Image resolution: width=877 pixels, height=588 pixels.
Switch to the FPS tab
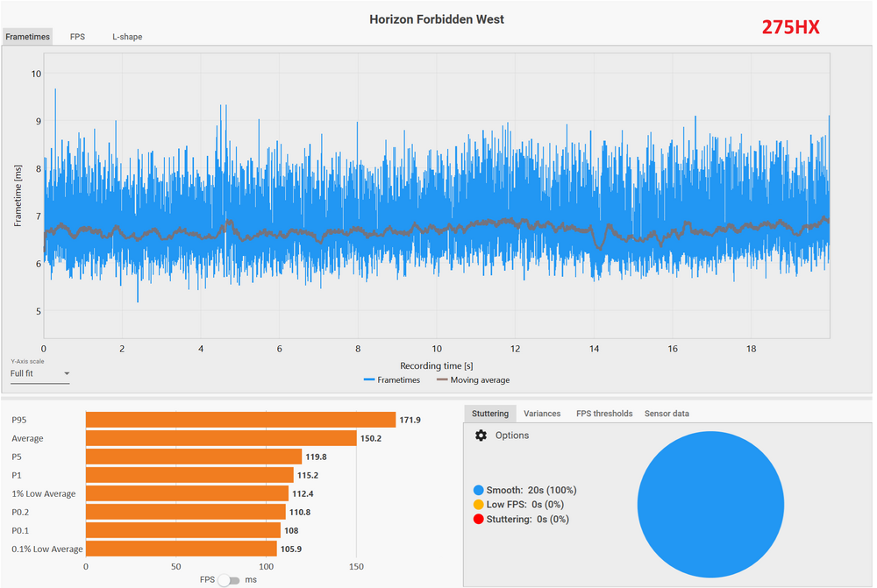tap(77, 37)
